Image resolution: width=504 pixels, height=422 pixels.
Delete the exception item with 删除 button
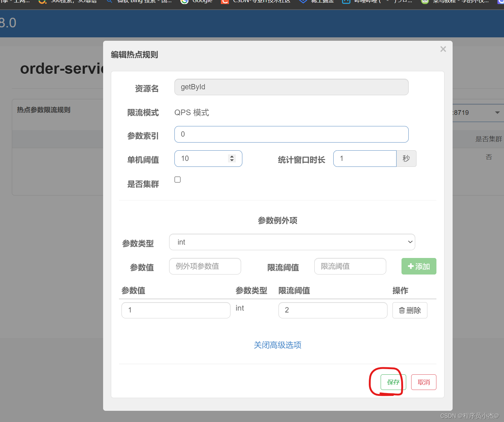tap(410, 310)
